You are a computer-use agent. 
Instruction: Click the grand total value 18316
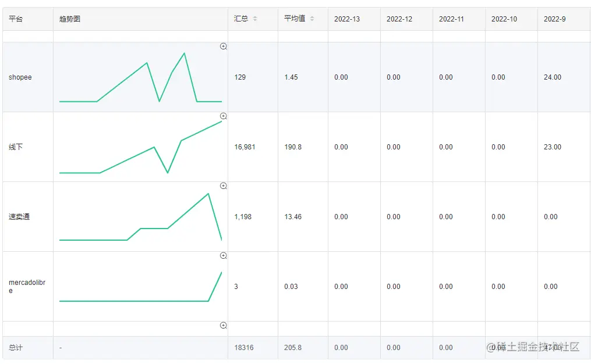tap(244, 348)
